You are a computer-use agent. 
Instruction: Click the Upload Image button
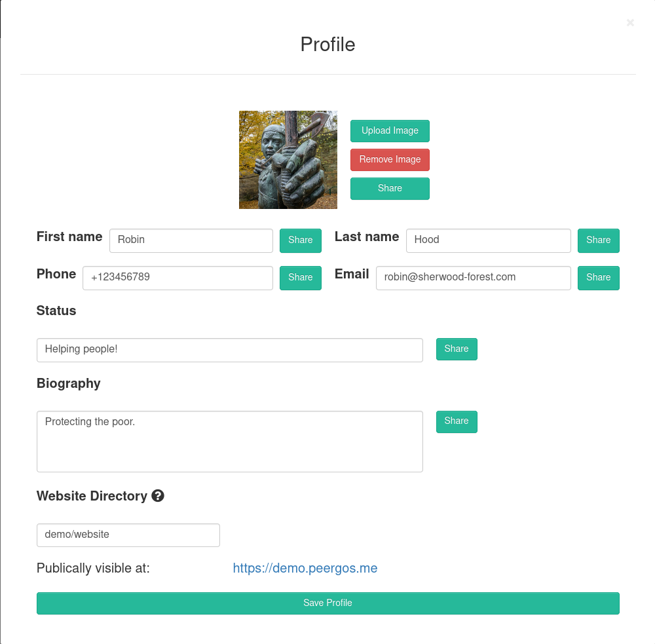pyautogui.click(x=390, y=131)
